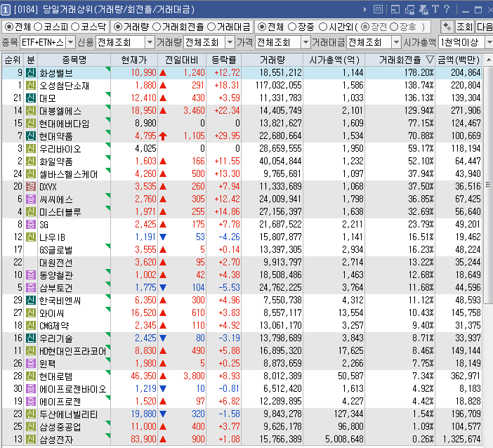This screenshot has height=448, width=493.
Task: Click the scrollbar up arrow of the table
Action: [488, 60]
